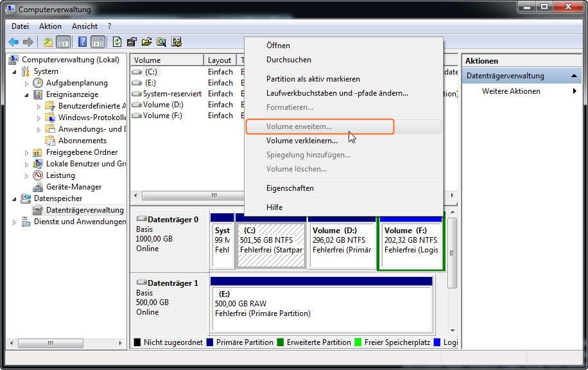Expand the Dienste und Anwendungen node

(x=14, y=222)
